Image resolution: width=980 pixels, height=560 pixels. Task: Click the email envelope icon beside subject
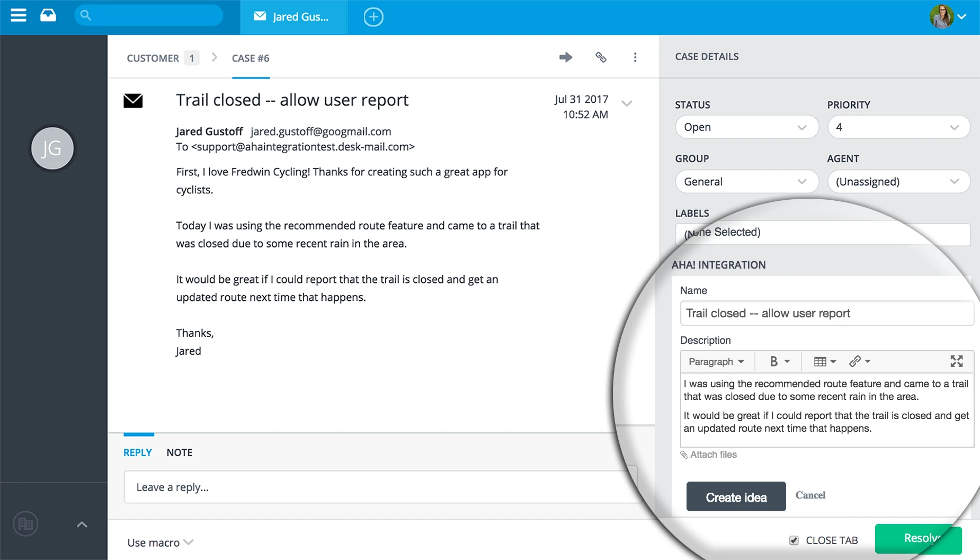[133, 101]
